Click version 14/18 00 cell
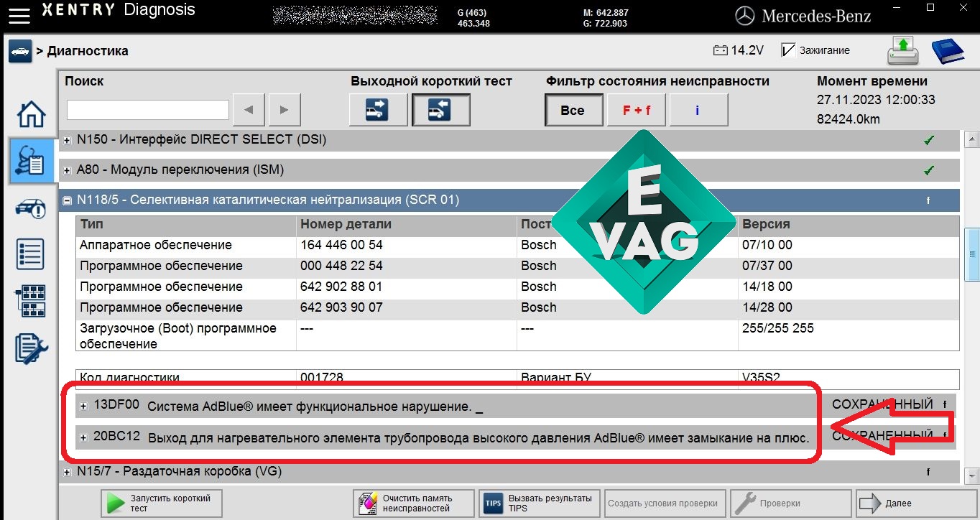The width and height of the screenshot is (980, 520). [767, 287]
